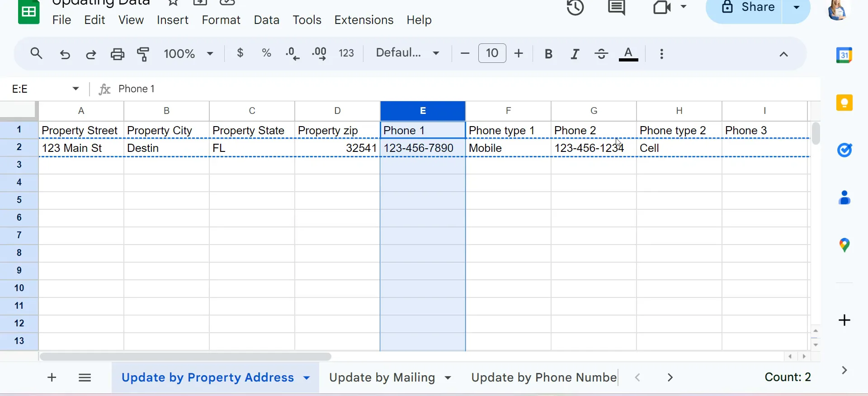Image resolution: width=868 pixels, height=396 pixels.
Task: Select the Paint format roller icon
Action: [x=143, y=54]
